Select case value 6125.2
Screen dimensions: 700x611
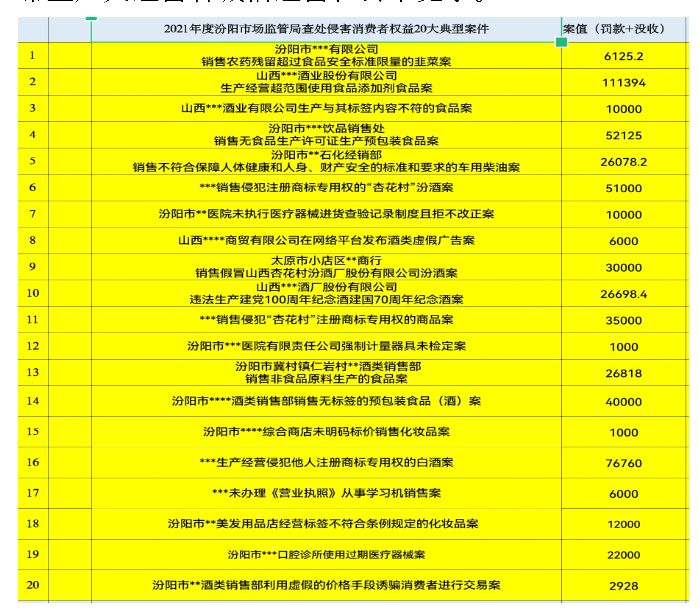pos(623,56)
